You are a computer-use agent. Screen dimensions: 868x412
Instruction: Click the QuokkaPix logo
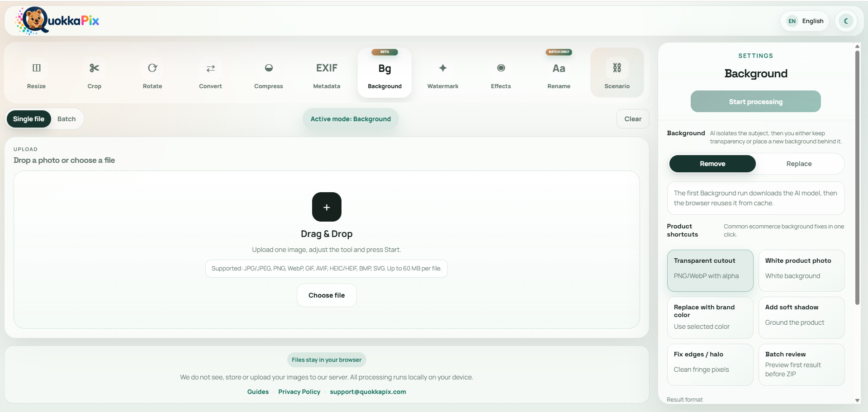(x=57, y=21)
